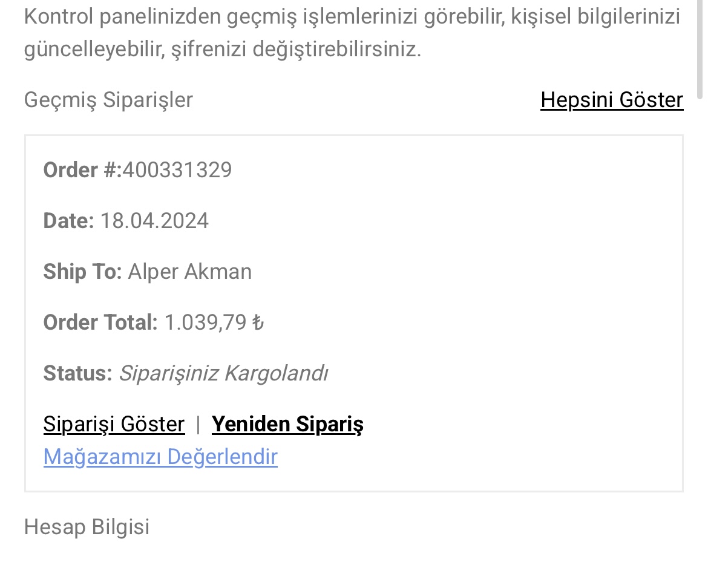Screen dimensions: 708x588
Task: Click the vertical scrollbar on the right edge
Action: 701,48
